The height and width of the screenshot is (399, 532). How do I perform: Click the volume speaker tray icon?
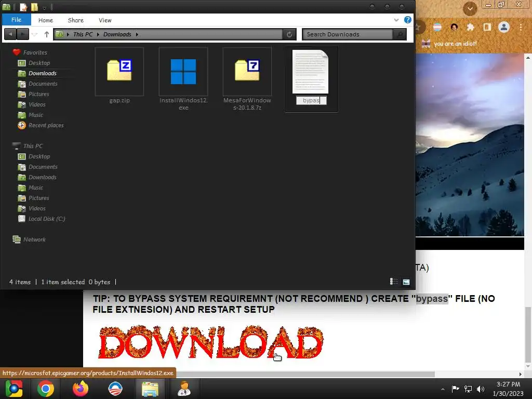click(481, 389)
